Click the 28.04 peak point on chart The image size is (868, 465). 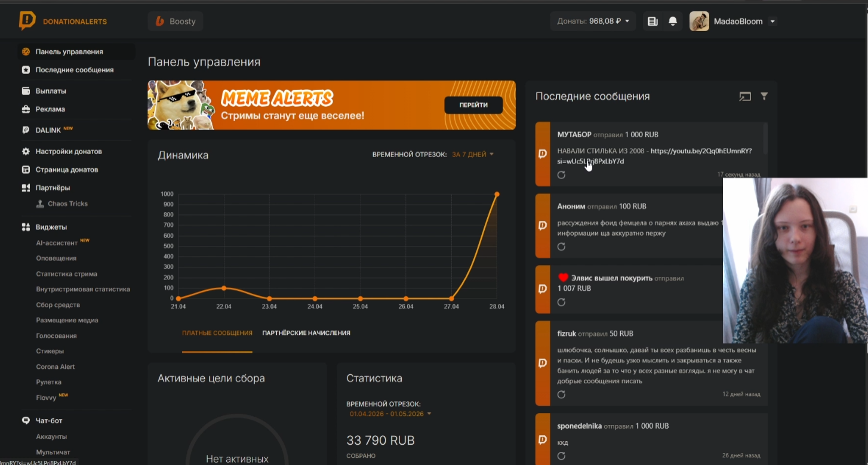coord(497,194)
